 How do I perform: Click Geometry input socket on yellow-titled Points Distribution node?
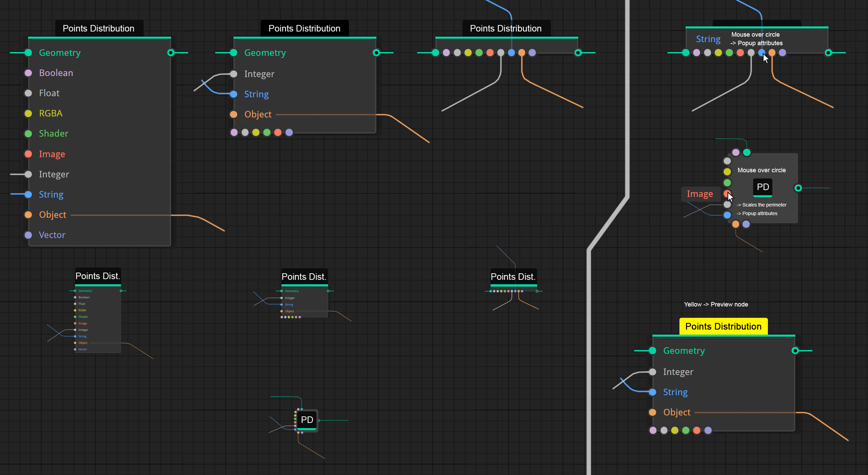tap(653, 351)
